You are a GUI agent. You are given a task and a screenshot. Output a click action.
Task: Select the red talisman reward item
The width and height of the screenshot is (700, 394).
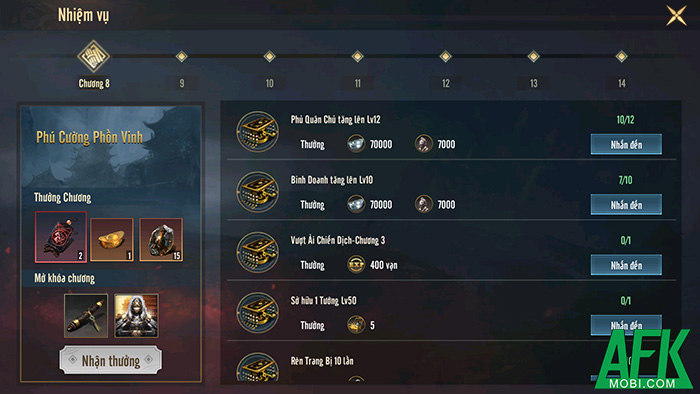61,237
